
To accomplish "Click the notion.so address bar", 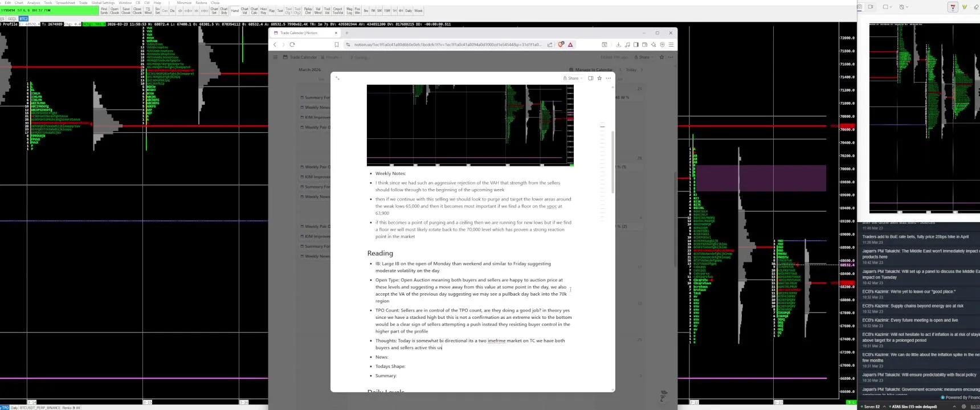I will pos(447,44).
